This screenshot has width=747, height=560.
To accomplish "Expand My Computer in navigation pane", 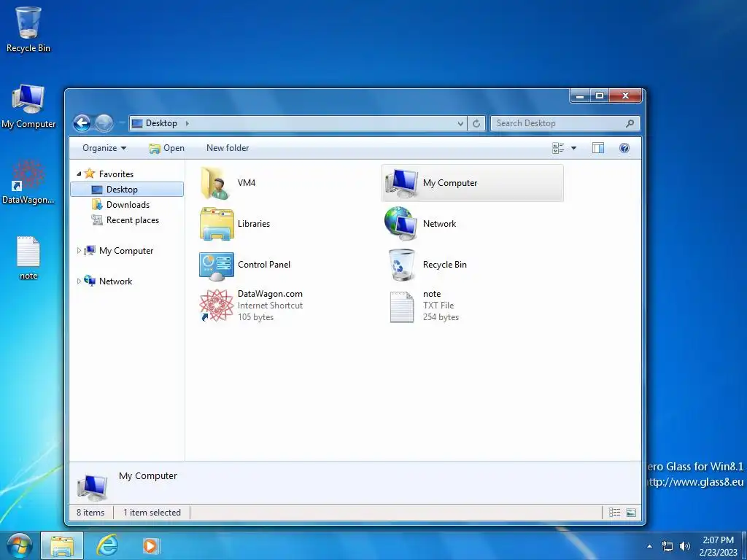I will pyautogui.click(x=79, y=251).
